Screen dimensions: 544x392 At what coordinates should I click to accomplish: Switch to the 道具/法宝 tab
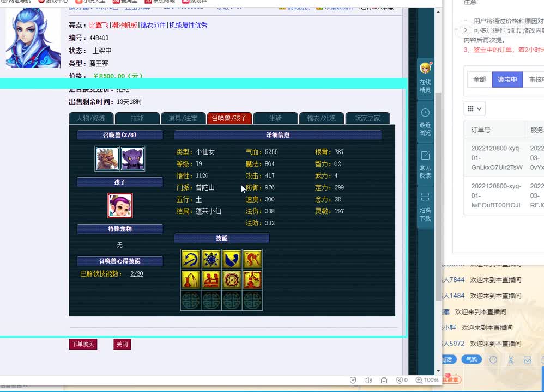click(183, 118)
